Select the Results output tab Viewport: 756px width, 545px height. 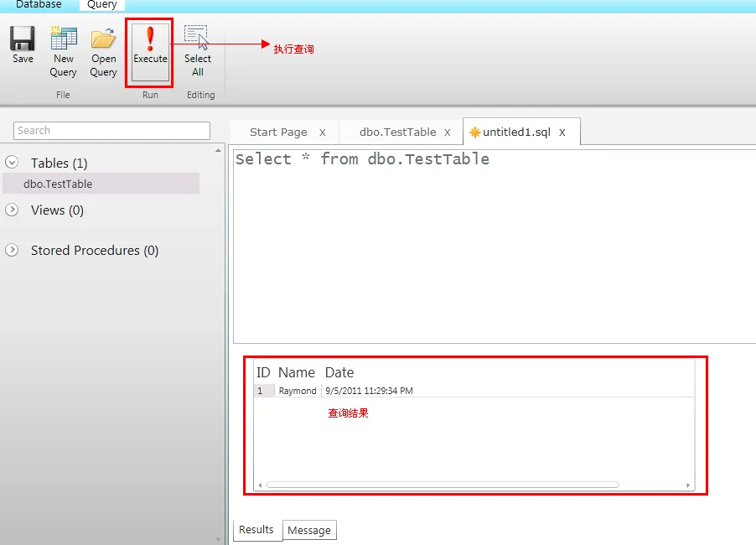(x=256, y=530)
